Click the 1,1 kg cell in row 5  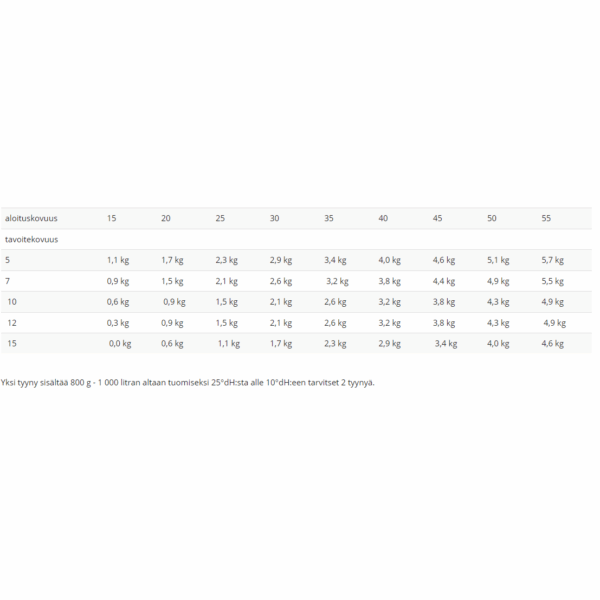118,260
